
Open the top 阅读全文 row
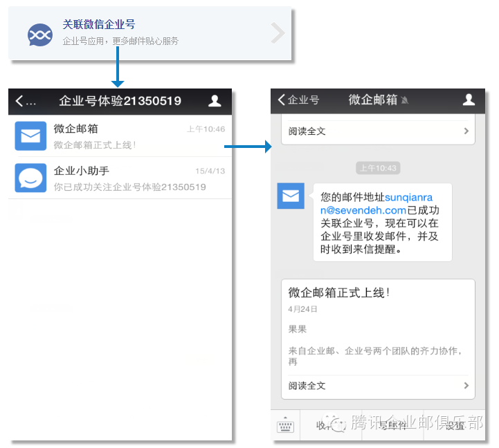(378, 131)
